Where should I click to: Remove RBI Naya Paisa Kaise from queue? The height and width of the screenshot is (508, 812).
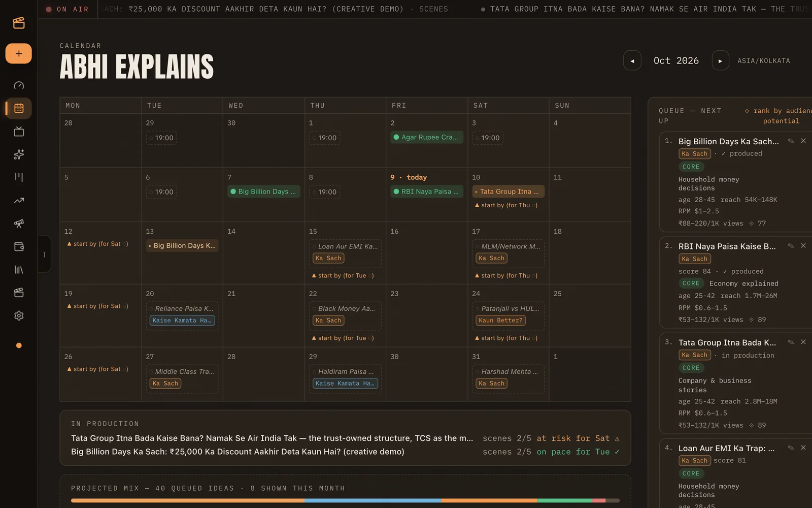[803, 246]
